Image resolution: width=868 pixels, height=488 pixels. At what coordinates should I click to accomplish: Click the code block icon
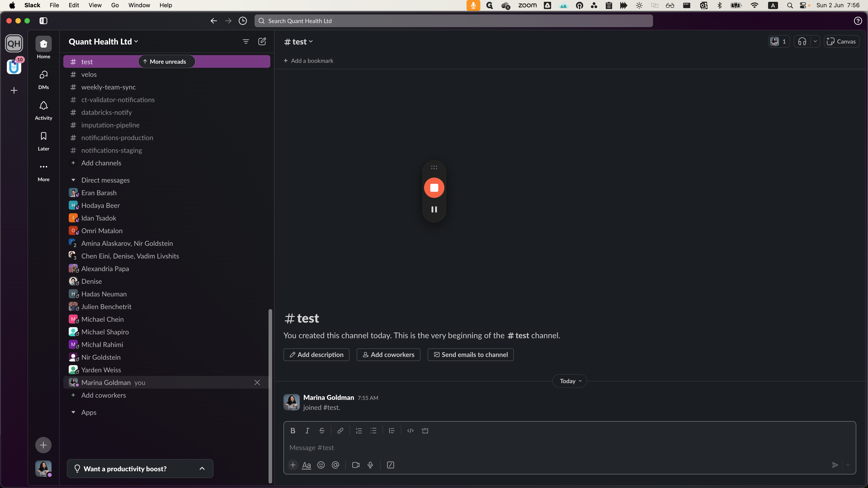point(425,430)
